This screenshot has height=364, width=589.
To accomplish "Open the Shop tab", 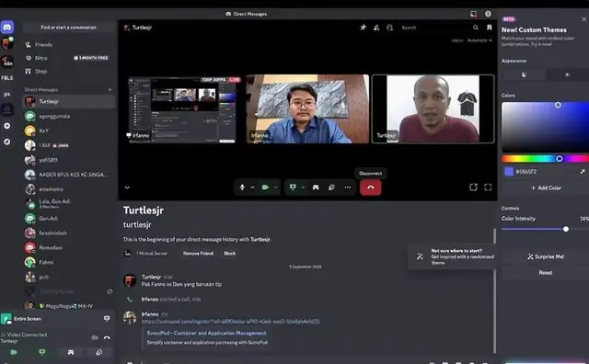I will pos(68,72).
